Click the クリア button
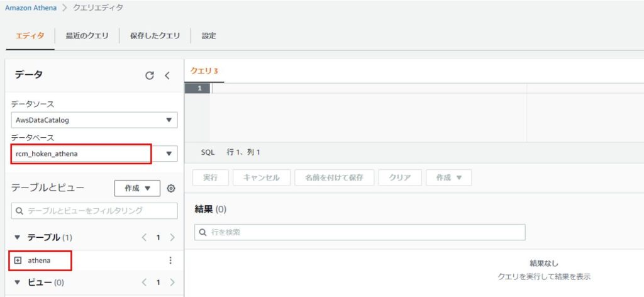This screenshot has width=644, height=297. pos(400,177)
